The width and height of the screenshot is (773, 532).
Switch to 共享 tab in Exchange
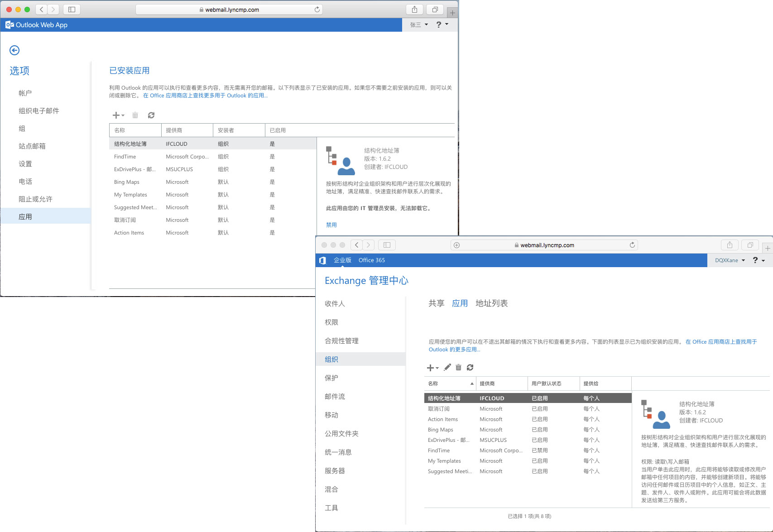437,303
